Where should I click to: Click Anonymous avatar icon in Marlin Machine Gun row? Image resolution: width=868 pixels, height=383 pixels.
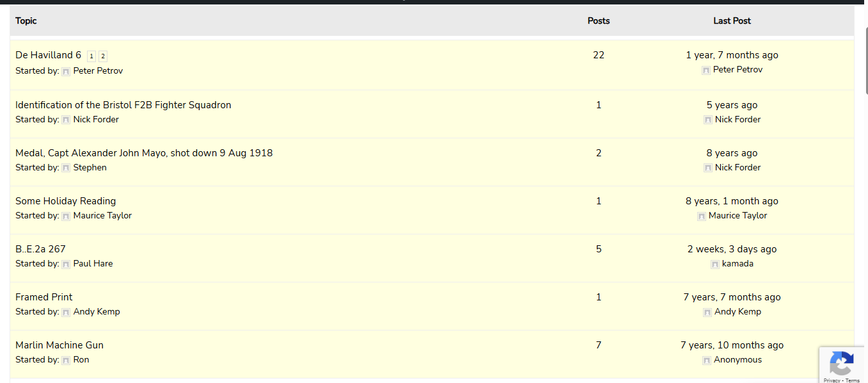coord(707,360)
